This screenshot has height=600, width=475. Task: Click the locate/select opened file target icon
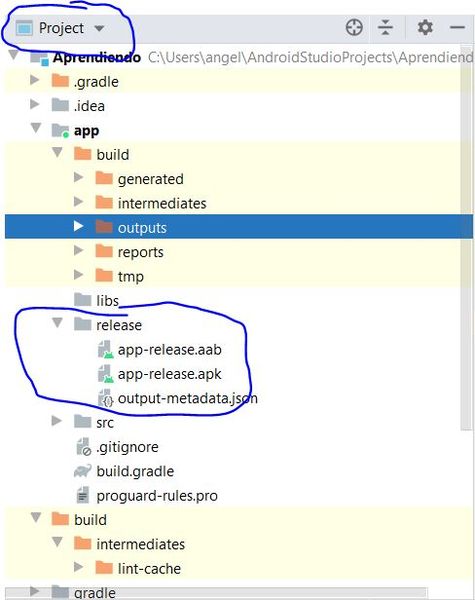click(354, 28)
